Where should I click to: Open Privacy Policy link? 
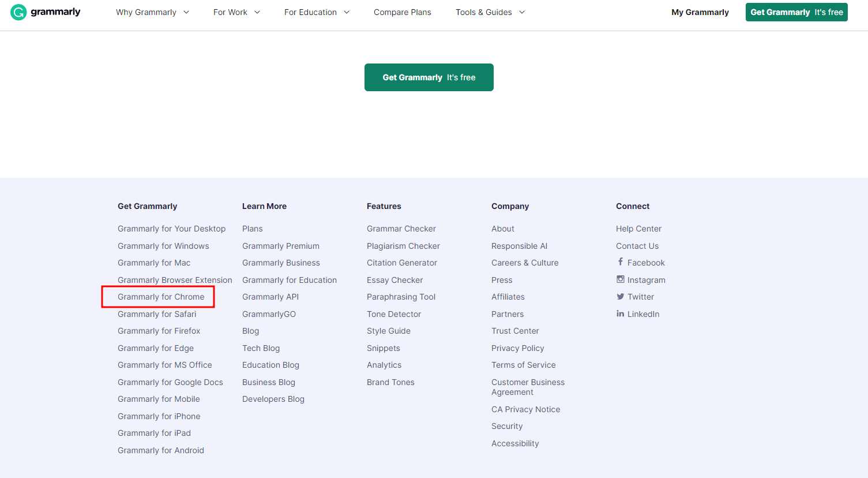518,348
